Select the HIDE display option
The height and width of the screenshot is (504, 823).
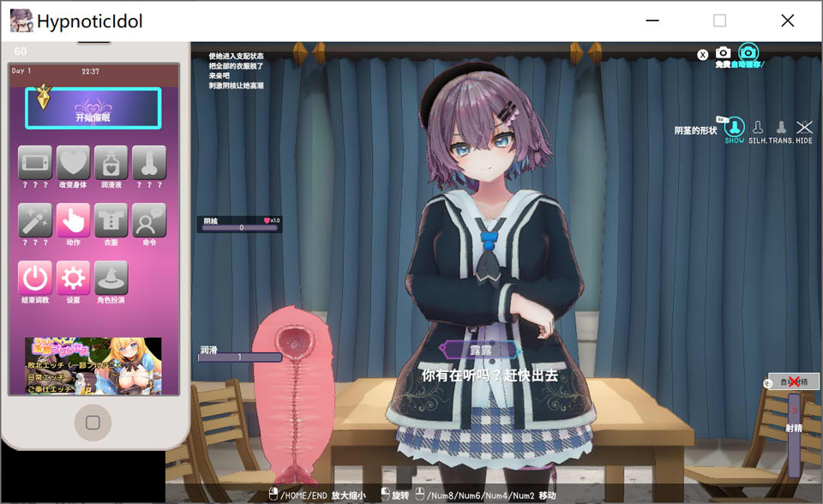click(x=804, y=132)
